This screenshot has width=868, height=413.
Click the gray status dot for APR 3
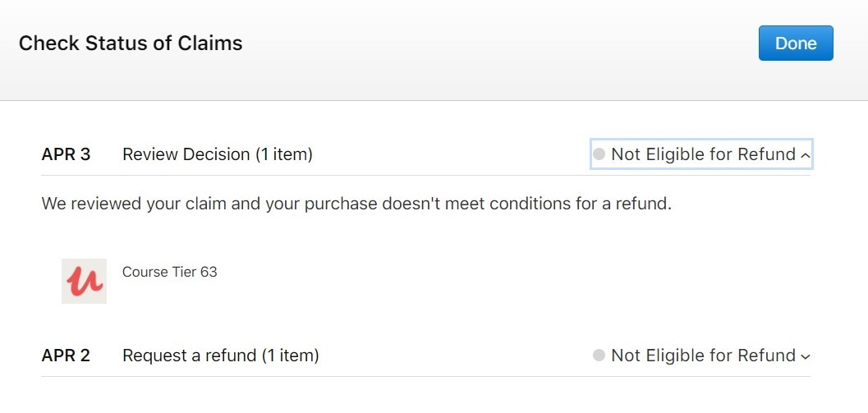point(599,154)
